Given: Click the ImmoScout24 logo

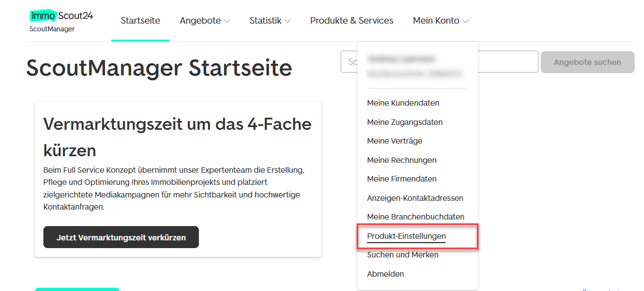Looking at the screenshot, I should coord(62,16).
